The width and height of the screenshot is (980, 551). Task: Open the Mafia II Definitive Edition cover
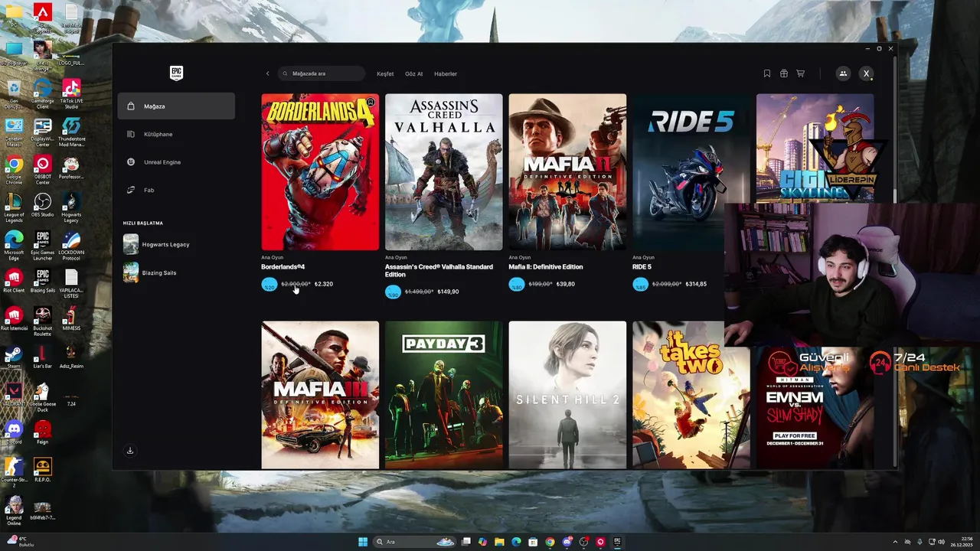click(567, 172)
